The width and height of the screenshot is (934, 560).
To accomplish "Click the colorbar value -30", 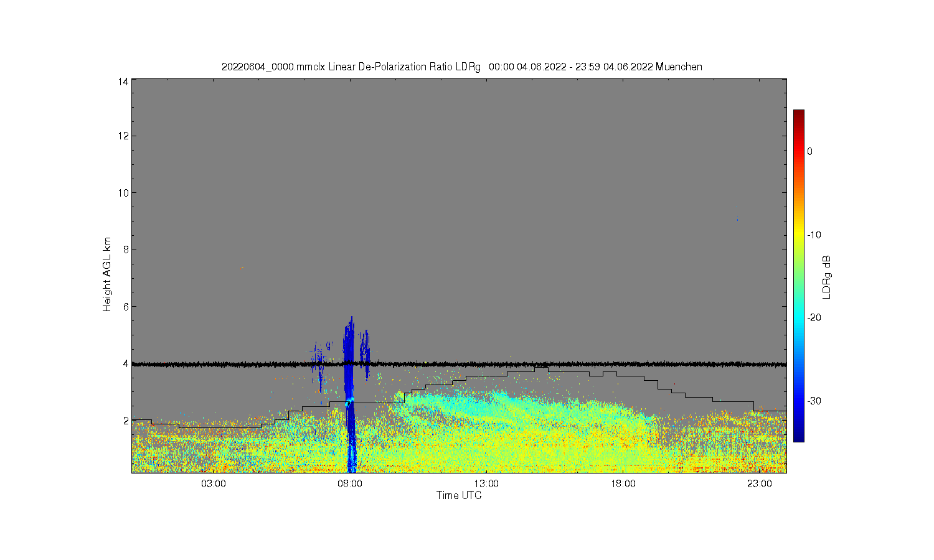I will [814, 401].
